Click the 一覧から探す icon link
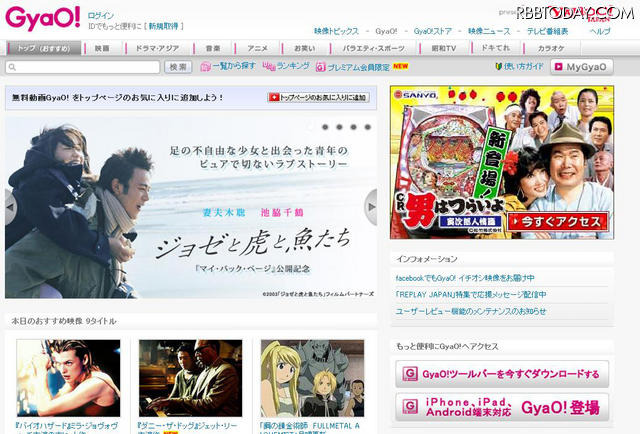 [228, 66]
